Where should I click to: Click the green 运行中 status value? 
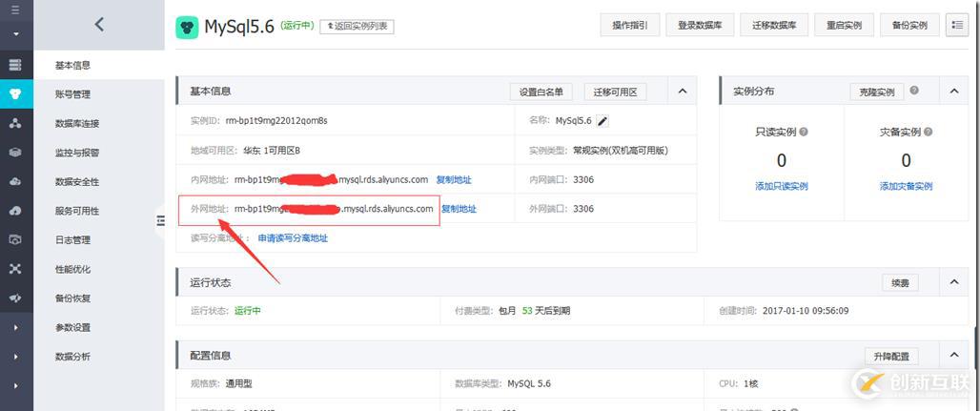[248, 310]
